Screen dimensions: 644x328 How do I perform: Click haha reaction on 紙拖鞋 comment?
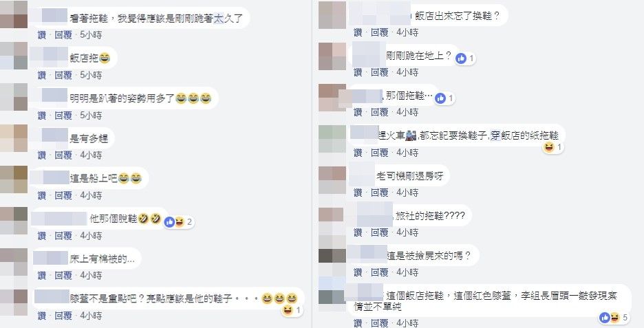[x=549, y=147]
